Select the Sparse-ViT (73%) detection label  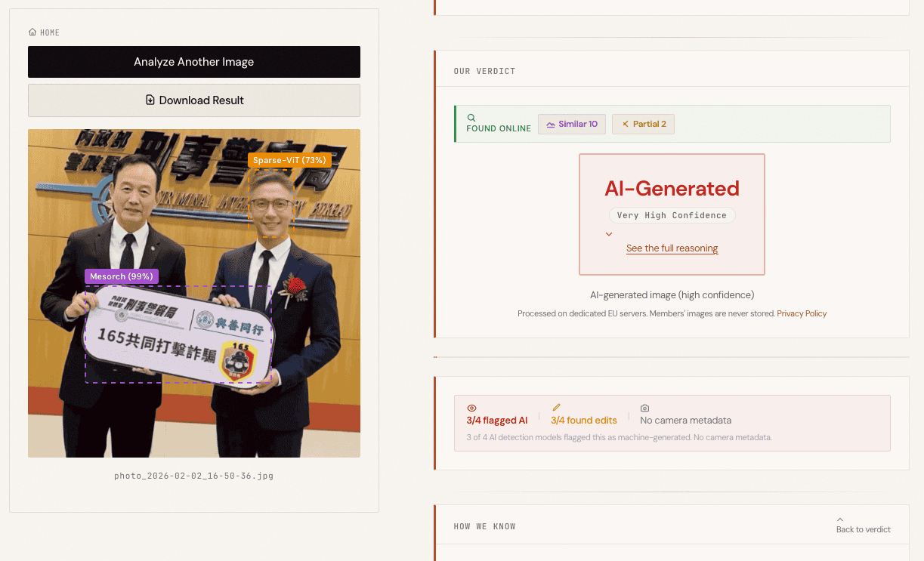289,160
